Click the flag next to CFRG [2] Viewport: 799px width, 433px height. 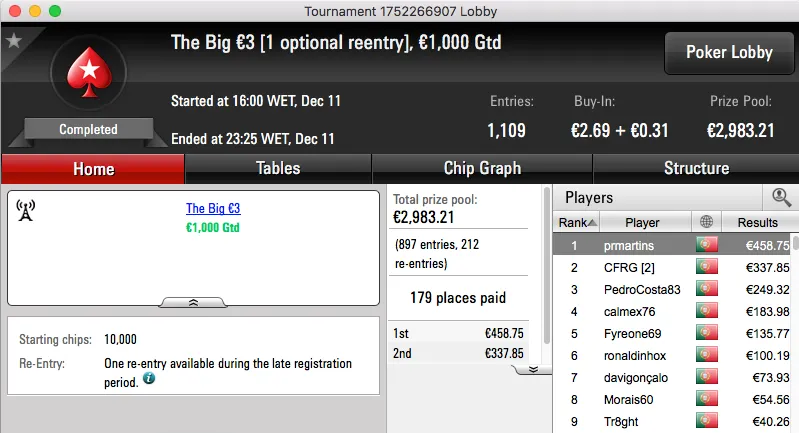tap(707, 267)
